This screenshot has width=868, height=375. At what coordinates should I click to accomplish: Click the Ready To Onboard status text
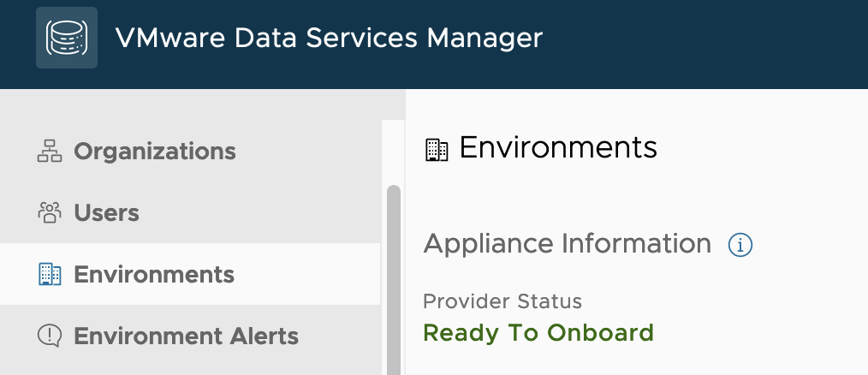[538, 332]
